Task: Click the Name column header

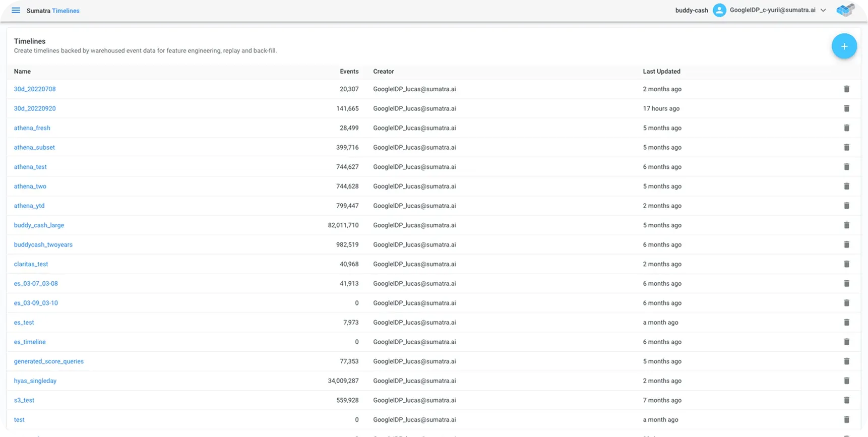Action: pos(22,72)
